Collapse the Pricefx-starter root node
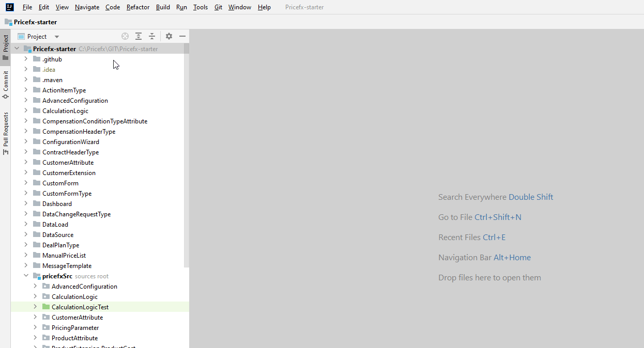This screenshot has width=644, height=348. [17, 49]
